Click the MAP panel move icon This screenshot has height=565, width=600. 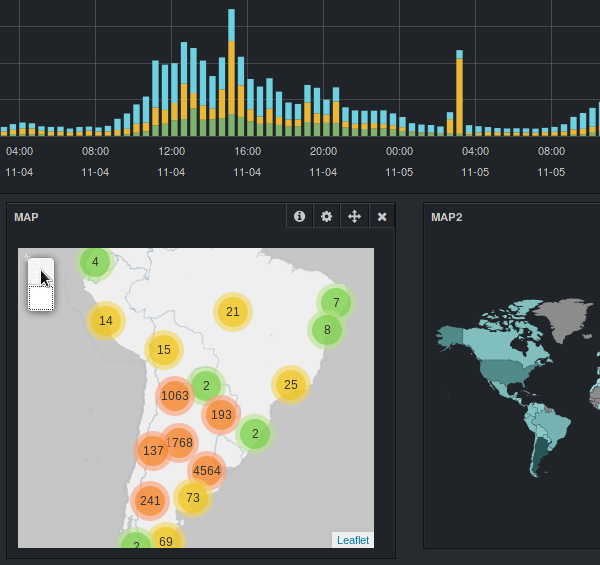pos(354,217)
